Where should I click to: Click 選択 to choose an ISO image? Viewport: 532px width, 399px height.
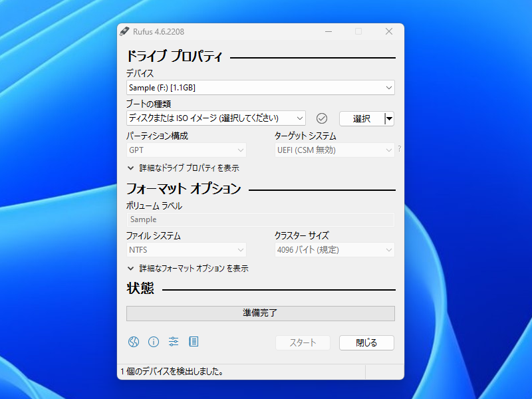(360, 118)
